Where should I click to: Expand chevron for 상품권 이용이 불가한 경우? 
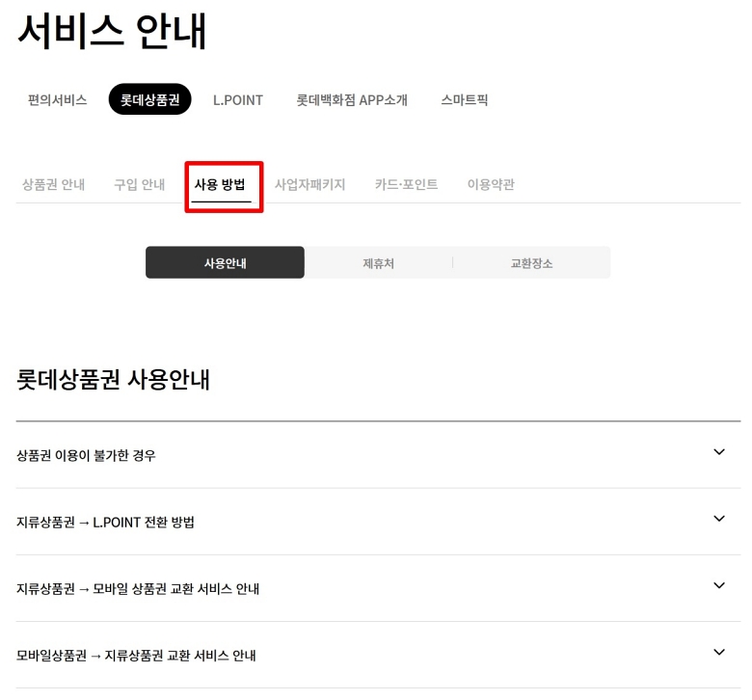point(719,452)
